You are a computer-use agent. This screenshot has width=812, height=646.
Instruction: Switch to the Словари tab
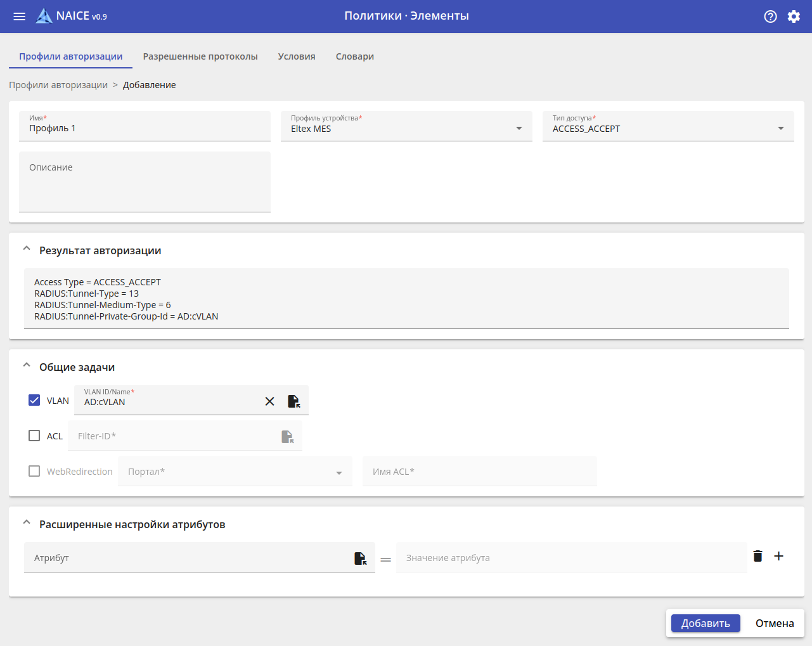pyautogui.click(x=354, y=56)
